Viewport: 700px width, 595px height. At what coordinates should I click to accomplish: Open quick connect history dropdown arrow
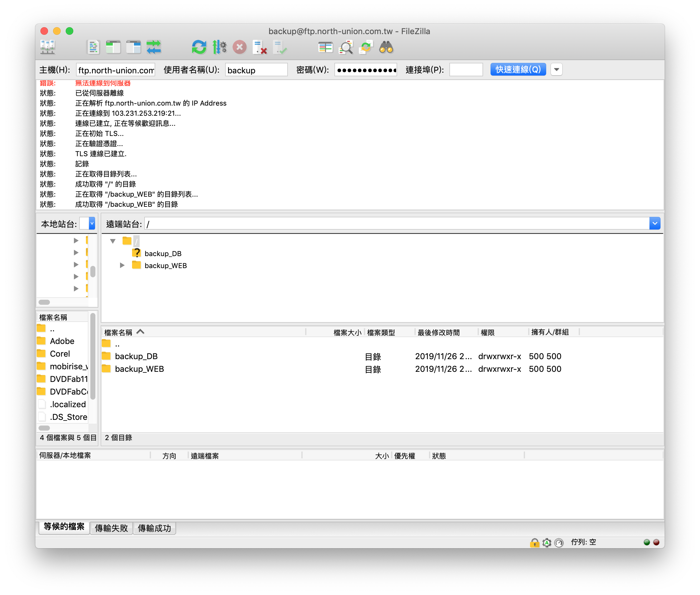click(556, 70)
